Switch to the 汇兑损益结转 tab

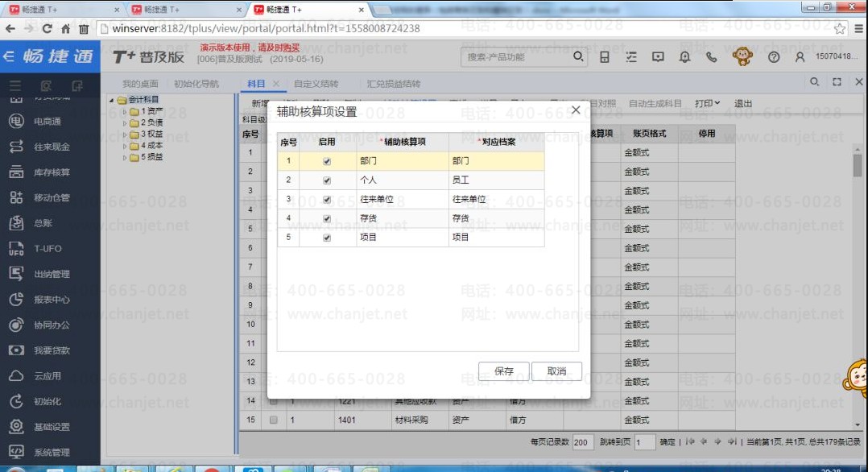393,84
